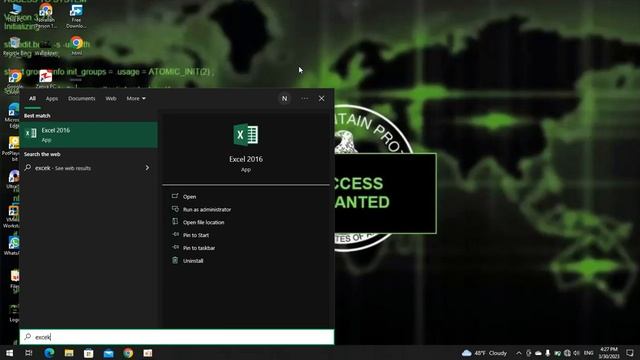Switch to the Documents search tab
The width and height of the screenshot is (640, 360).
click(x=82, y=98)
